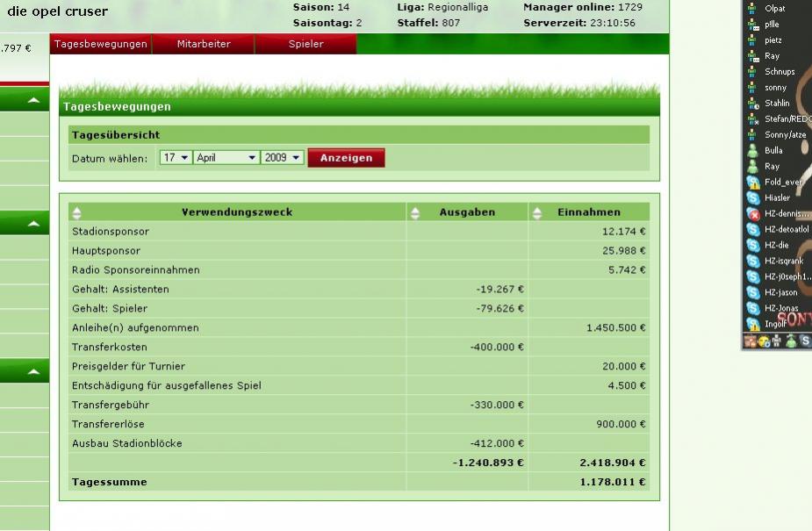Click the sort arrows beside Ausgaben header

(415, 212)
